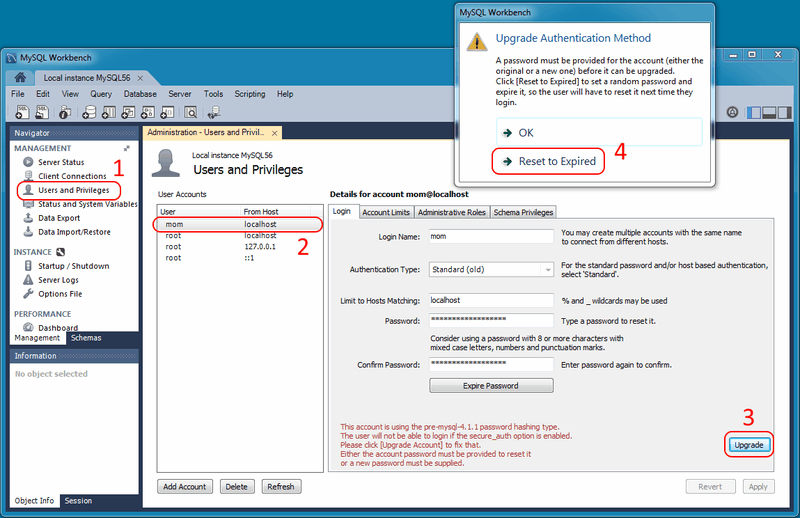Viewport: 800px width, 518px height.
Task: Click the open SQL script file icon
Action: click(x=40, y=112)
